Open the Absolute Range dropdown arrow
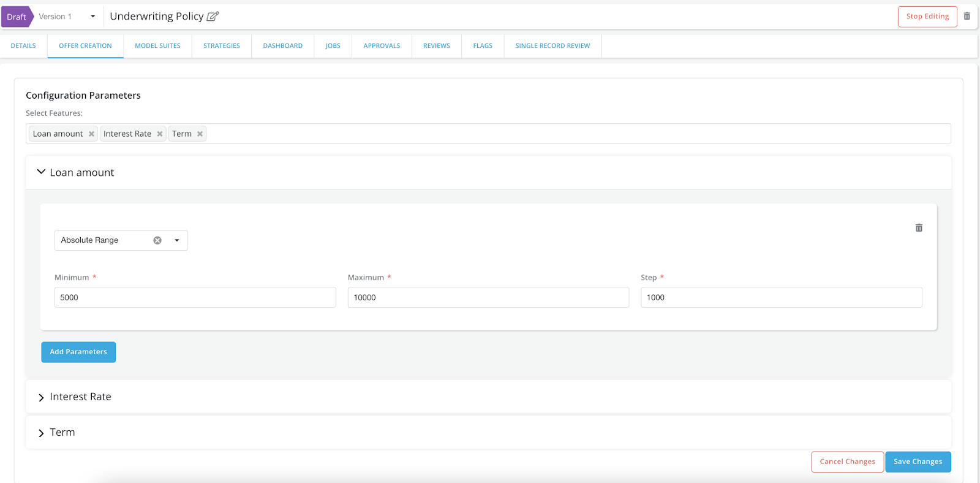 coord(177,240)
